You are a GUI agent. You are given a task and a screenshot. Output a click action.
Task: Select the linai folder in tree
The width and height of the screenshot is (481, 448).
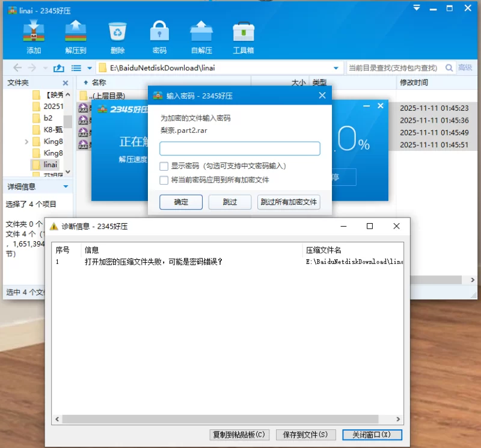point(51,164)
